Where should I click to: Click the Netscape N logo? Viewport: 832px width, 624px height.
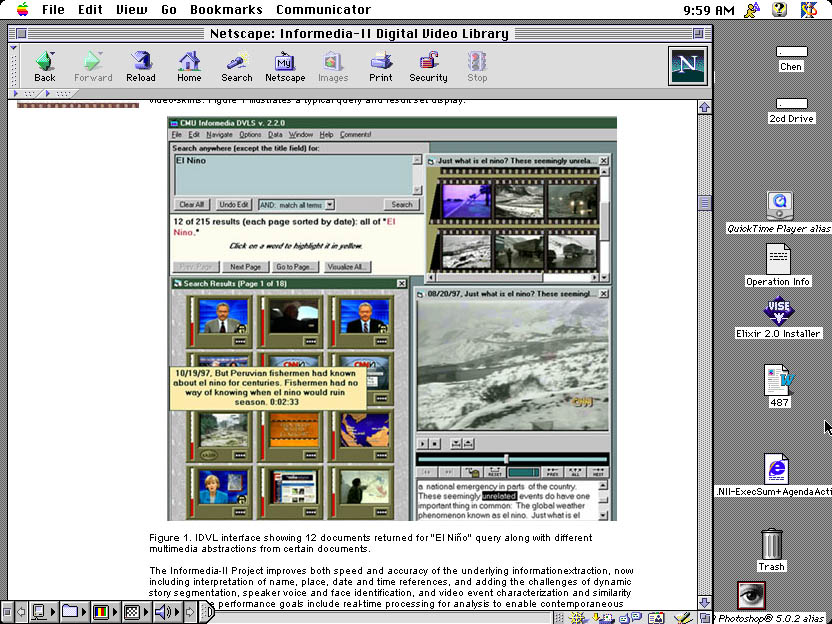(688, 66)
